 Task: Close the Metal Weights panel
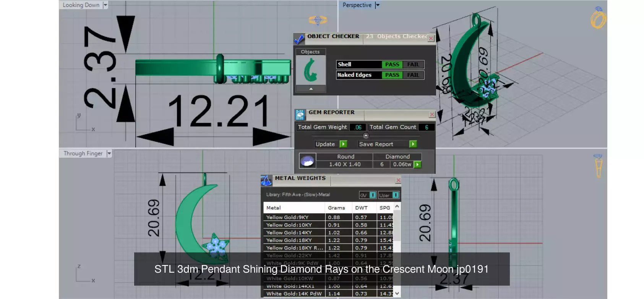pyautogui.click(x=398, y=180)
